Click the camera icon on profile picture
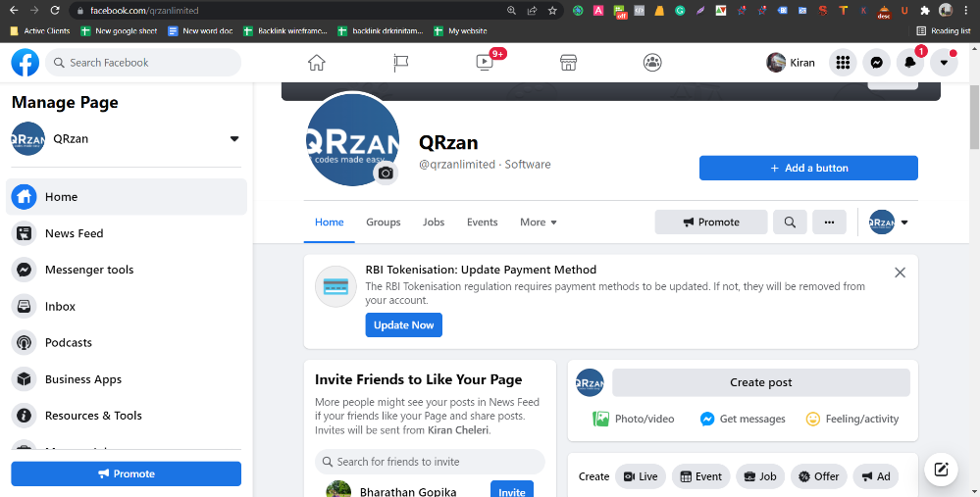Screen dimensions: 980x497 [x=386, y=173]
